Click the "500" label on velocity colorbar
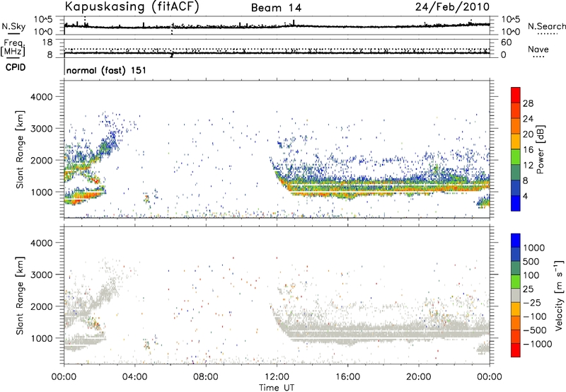This screenshot has height=392, width=566. click(x=531, y=262)
